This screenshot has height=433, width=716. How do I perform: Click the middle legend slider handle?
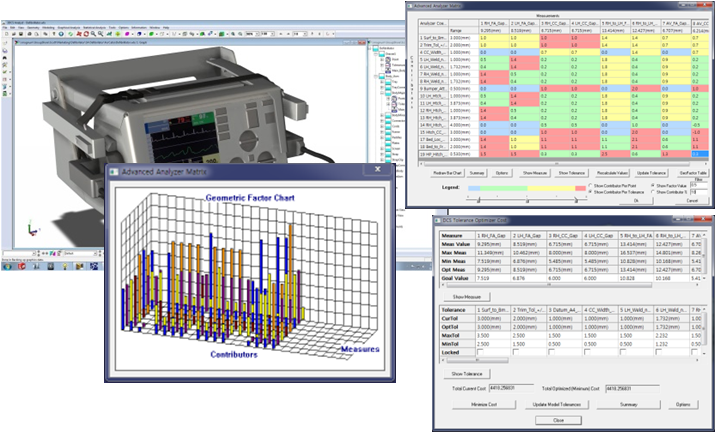click(x=527, y=201)
